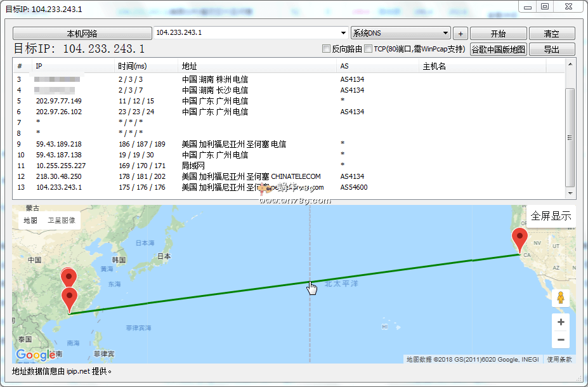The height and width of the screenshot is (387, 588).
Task: Toggle the TCP port 80 checkbox
Action: click(369, 49)
